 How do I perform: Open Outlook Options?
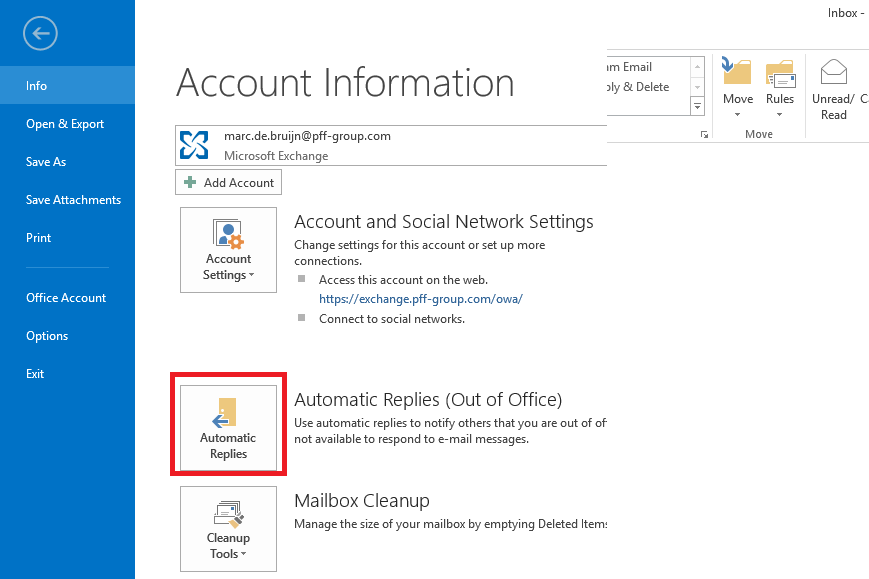pyautogui.click(x=47, y=336)
